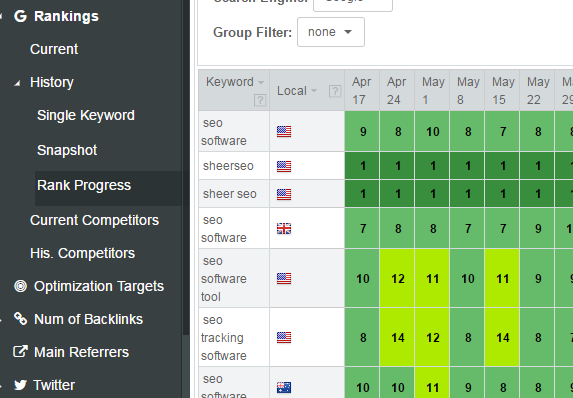The width and height of the screenshot is (573, 398).
Task: Click the US flag in first seo software row
Action: pos(284,131)
